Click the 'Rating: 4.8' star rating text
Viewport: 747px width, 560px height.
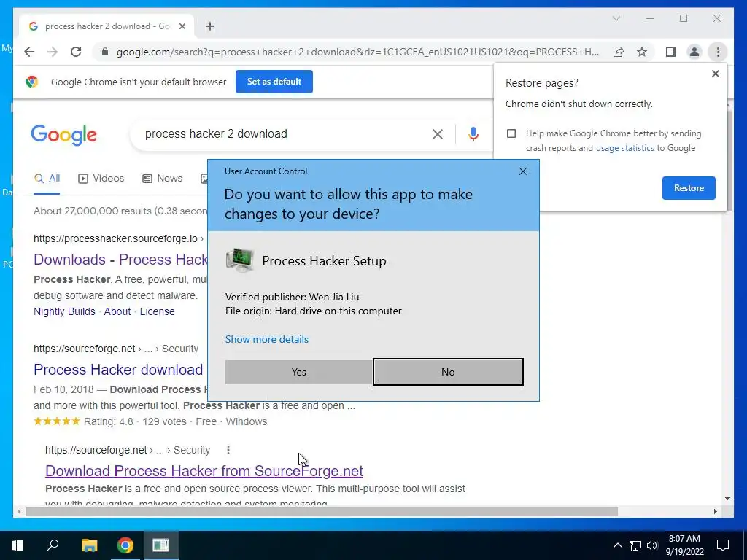[109, 422]
